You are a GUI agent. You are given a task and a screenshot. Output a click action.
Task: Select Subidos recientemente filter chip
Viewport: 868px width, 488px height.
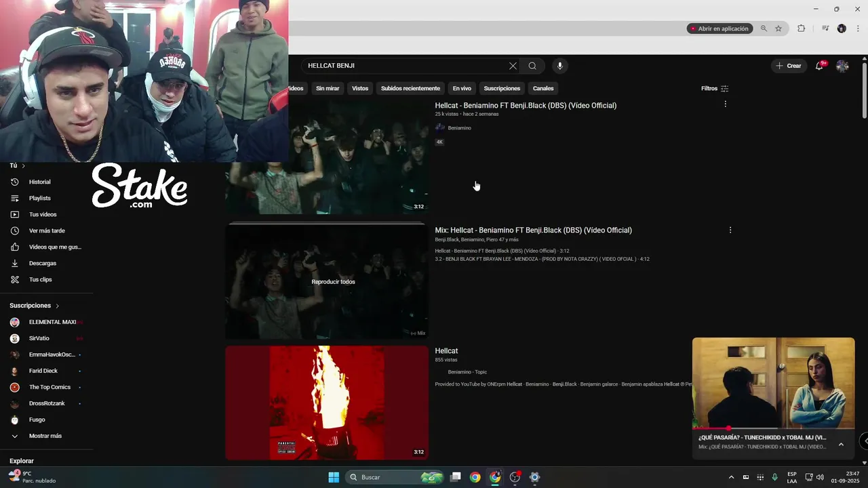(x=410, y=88)
